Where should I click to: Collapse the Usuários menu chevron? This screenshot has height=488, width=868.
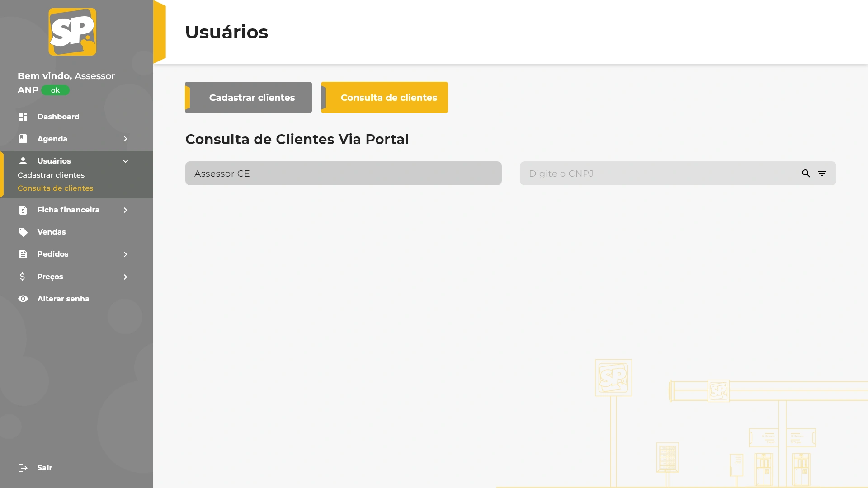(125, 161)
